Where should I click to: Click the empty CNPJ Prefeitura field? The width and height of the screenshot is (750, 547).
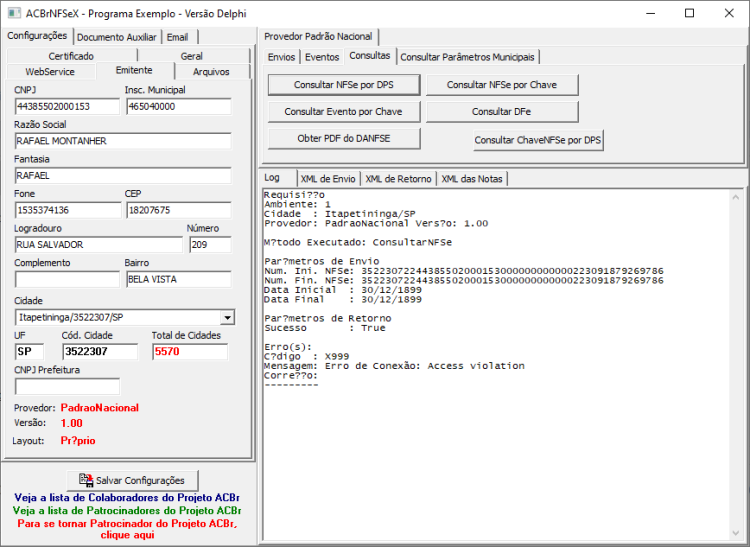pos(67,386)
